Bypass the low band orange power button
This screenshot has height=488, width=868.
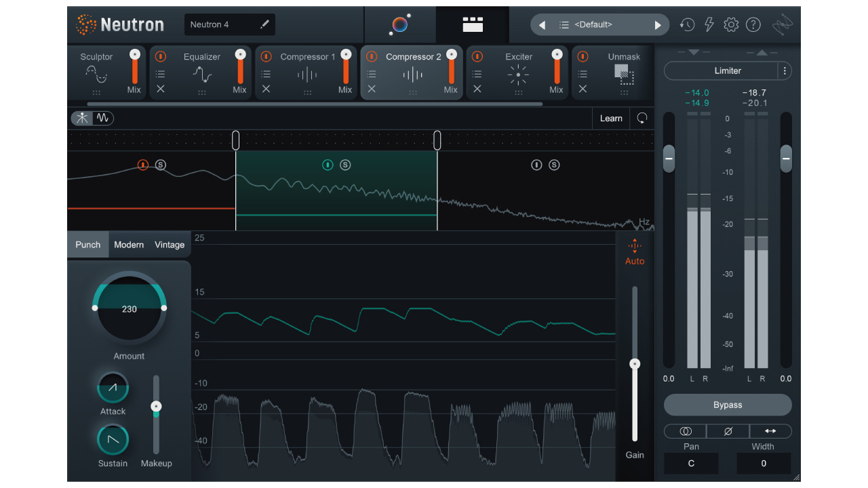143,165
